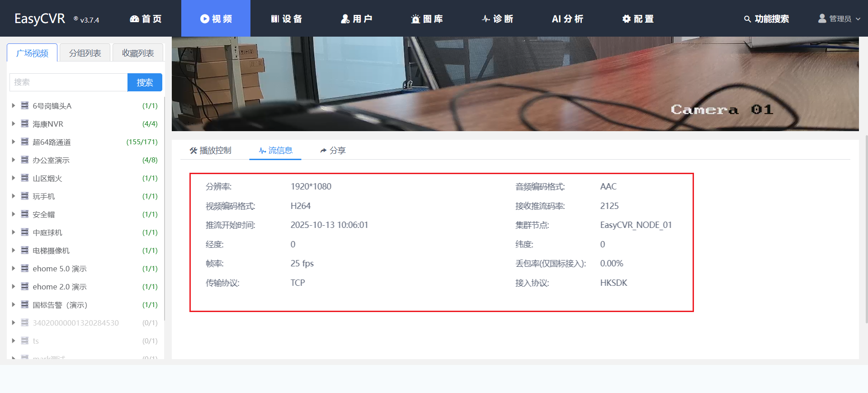Image resolution: width=868 pixels, height=393 pixels.
Task: Open the 播放控制 tab
Action: (211, 150)
